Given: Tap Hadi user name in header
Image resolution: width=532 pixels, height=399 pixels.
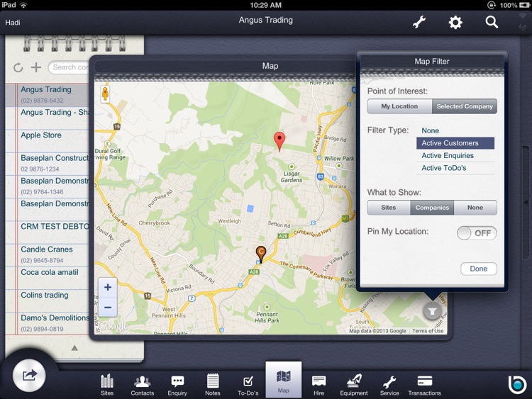Looking at the screenshot, I should pyautogui.click(x=13, y=23).
